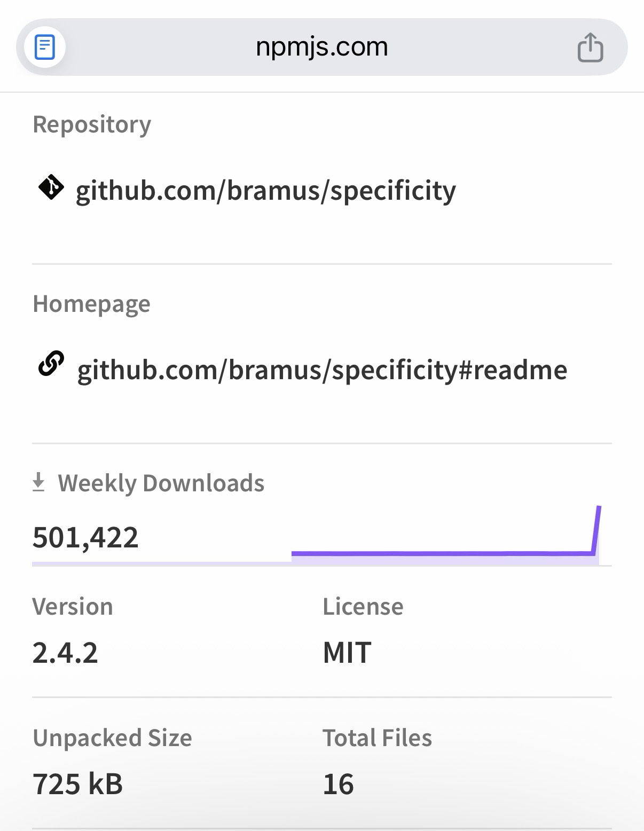Click the download arrow icon by Weekly Downloads
The height and width of the screenshot is (831, 644).
[x=38, y=482]
